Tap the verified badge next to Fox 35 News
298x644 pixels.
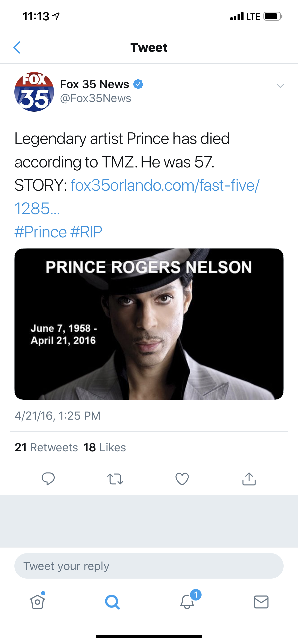tap(138, 84)
